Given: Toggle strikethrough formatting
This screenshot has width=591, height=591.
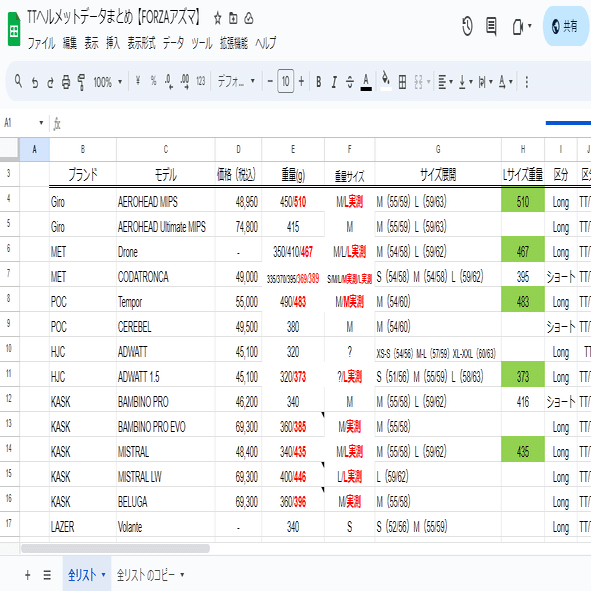Looking at the screenshot, I should 350,82.
